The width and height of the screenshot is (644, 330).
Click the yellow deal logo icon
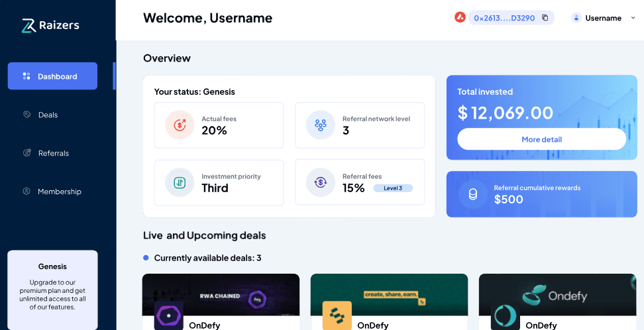coord(337,315)
